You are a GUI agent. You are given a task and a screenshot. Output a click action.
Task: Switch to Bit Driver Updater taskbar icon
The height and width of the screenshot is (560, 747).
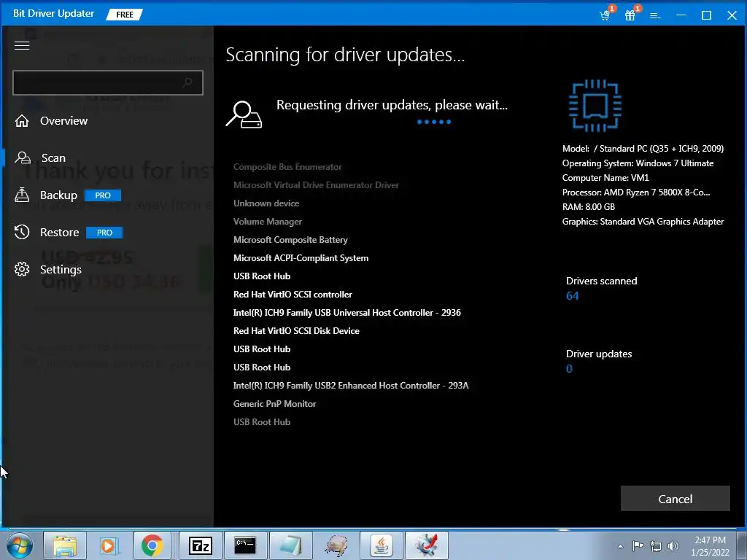tap(426, 545)
